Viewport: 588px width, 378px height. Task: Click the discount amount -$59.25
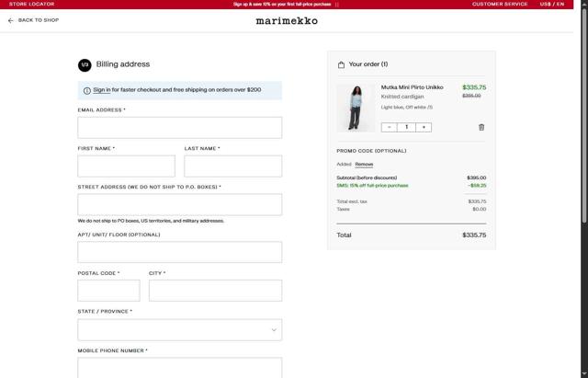[477, 186]
